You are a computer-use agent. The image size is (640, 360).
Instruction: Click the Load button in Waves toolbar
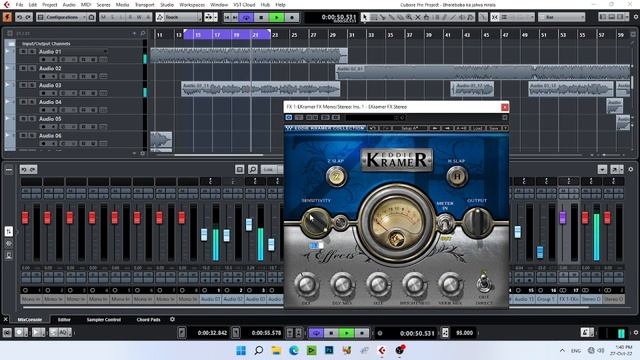[478, 128]
